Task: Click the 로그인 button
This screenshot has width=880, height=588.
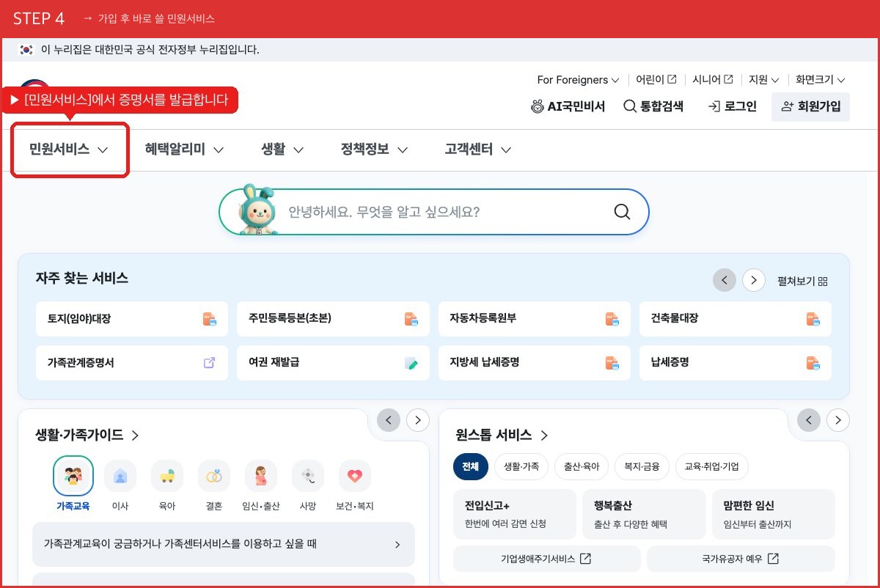Action: coord(732,106)
